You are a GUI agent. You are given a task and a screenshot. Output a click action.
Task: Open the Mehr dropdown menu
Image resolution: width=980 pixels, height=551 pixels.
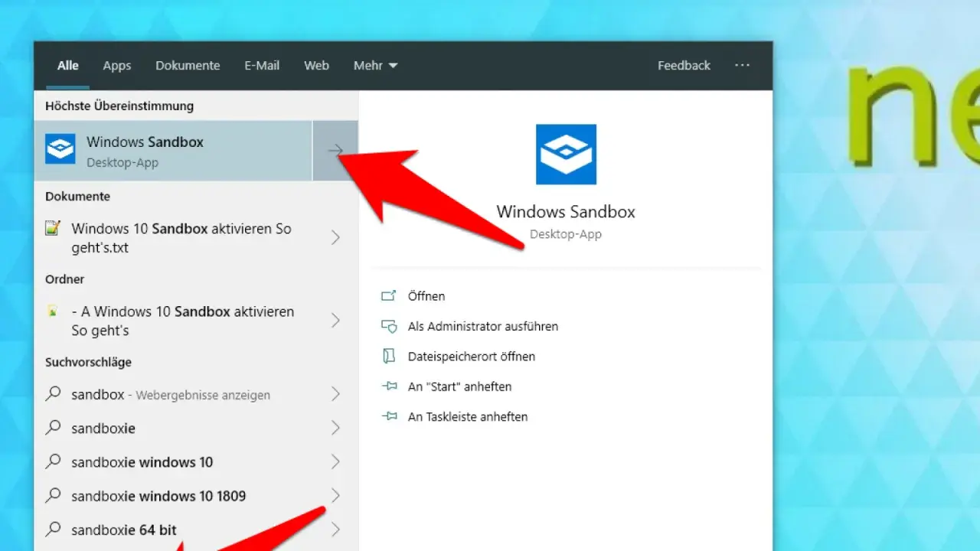tap(375, 66)
